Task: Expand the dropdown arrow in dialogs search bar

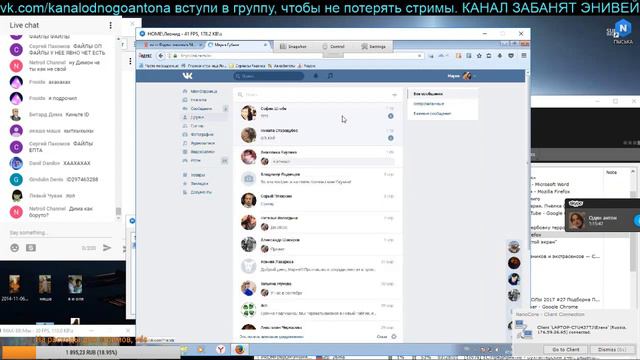Action: coord(394,95)
